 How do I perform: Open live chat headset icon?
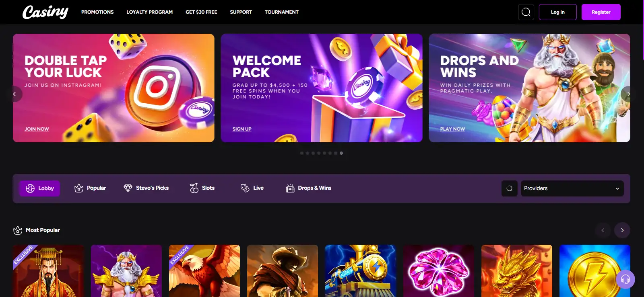tap(625, 279)
